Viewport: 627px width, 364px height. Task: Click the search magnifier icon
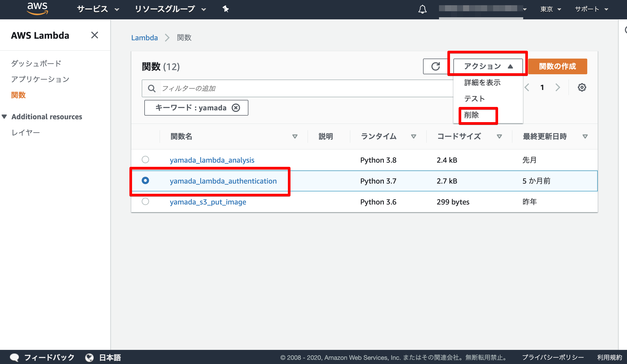[152, 88]
